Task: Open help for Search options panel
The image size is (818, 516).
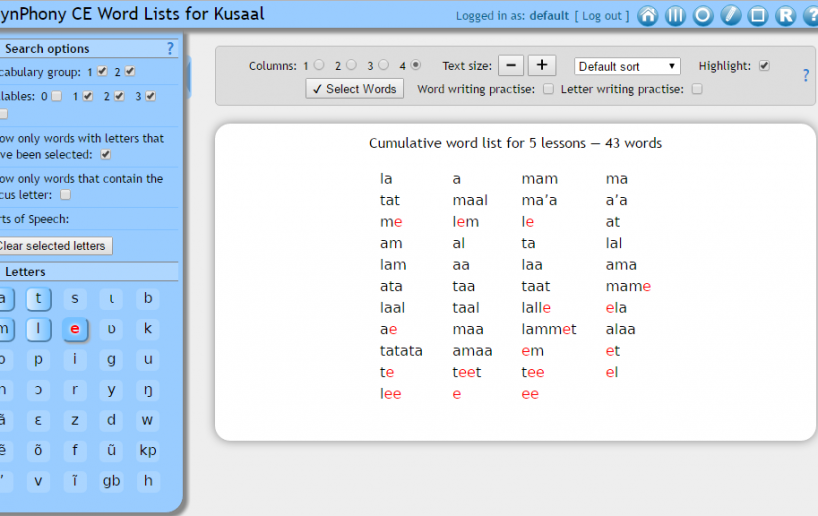Action: (170, 48)
